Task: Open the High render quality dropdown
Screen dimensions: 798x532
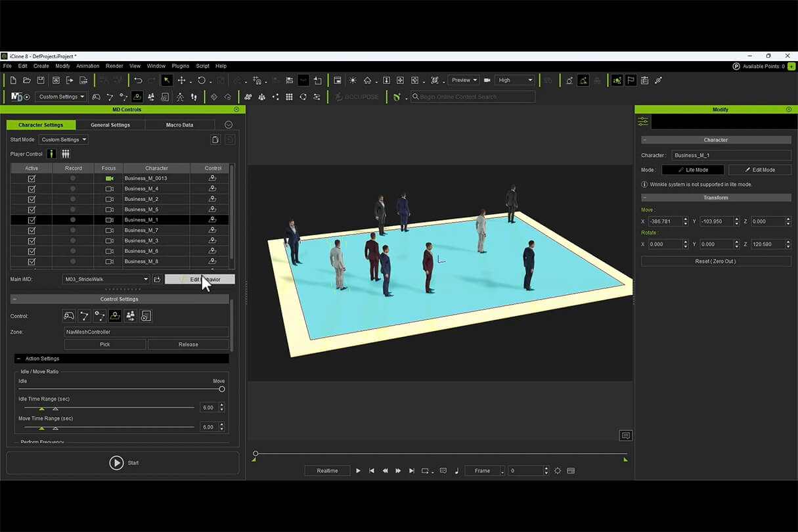Action: [515, 80]
